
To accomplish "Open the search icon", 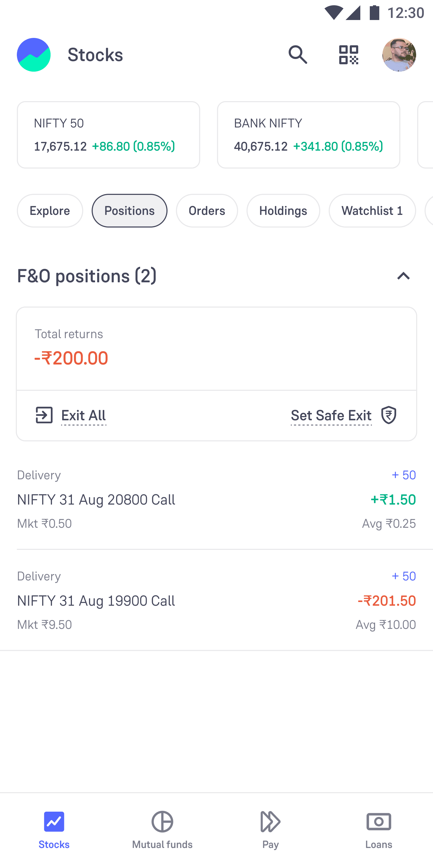I will tap(298, 55).
